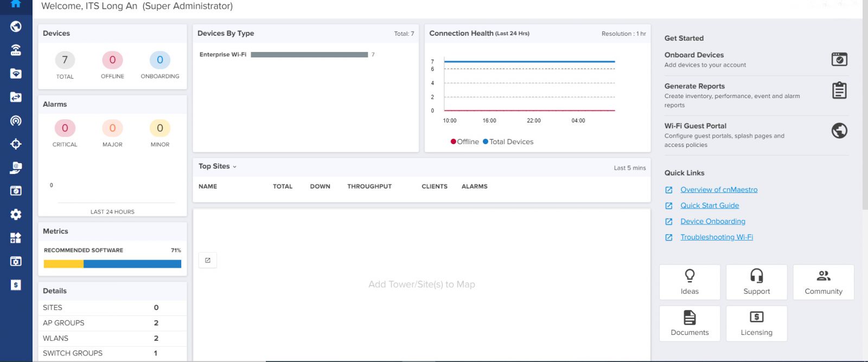The image size is (868, 362).
Task: Open the globe icon in left sidebar
Action: pyautogui.click(x=16, y=26)
